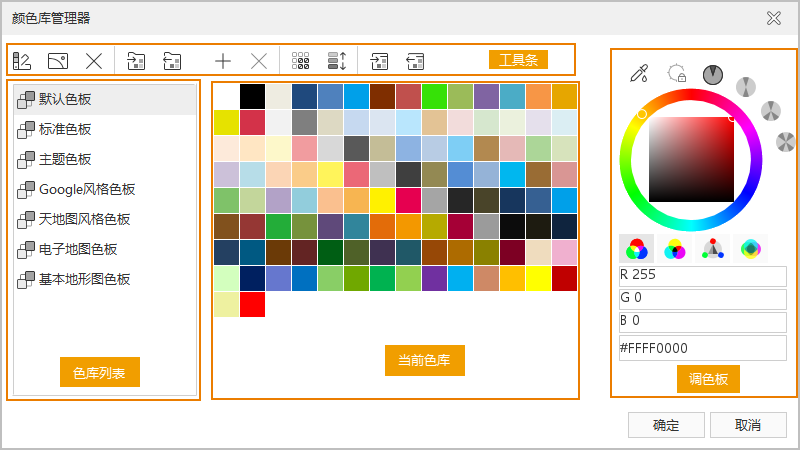The width and height of the screenshot is (800, 450).
Task: Click the sort icon with up-down arrows
Action: [337, 61]
